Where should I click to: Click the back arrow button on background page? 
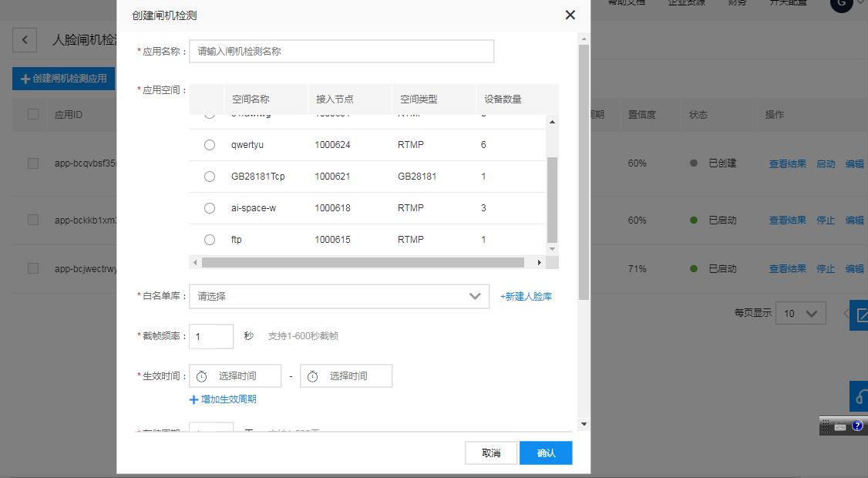25,40
